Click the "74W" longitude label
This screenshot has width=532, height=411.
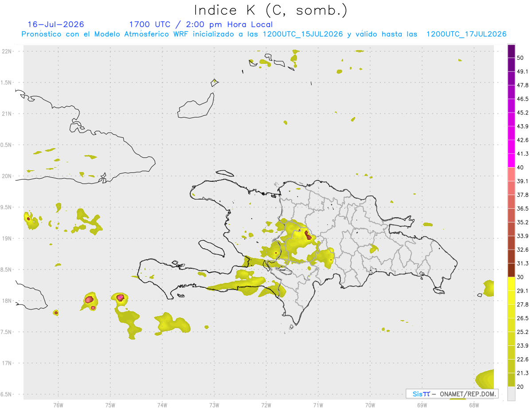click(x=162, y=405)
